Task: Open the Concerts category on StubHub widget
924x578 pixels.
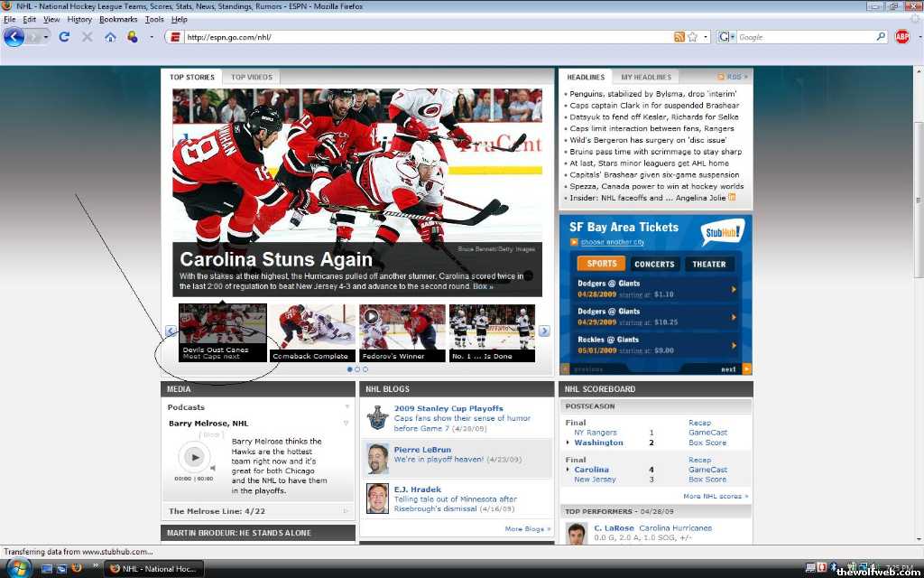Action: pyautogui.click(x=654, y=264)
